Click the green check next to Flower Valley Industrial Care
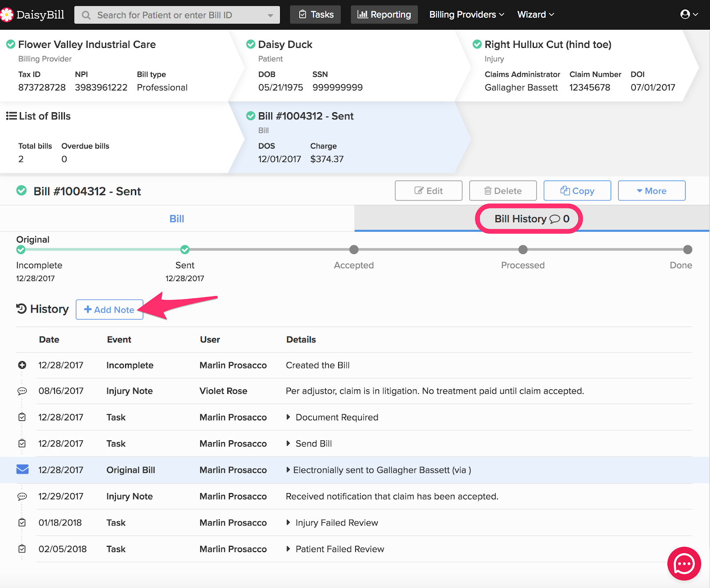The height and width of the screenshot is (588, 710). click(11, 44)
